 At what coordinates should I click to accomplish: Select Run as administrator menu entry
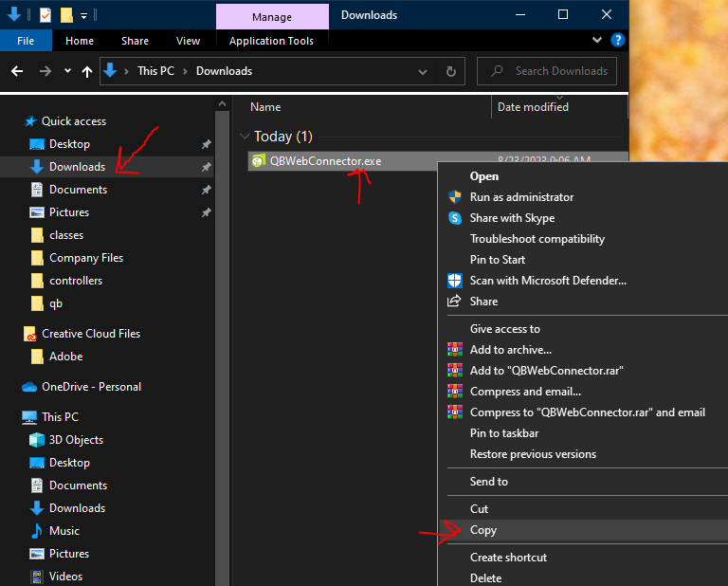[521, 197]
